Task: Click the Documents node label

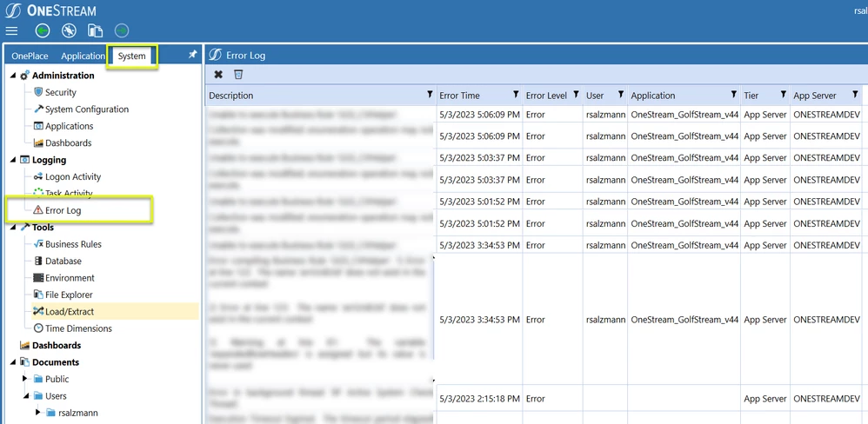Action: pos(56,362)
